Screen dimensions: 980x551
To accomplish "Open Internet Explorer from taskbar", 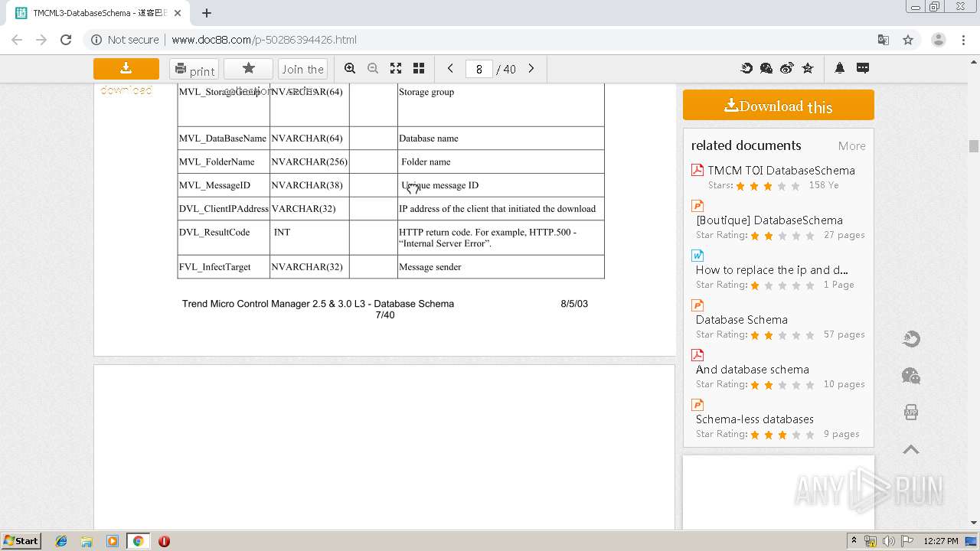I will [61, 541].
